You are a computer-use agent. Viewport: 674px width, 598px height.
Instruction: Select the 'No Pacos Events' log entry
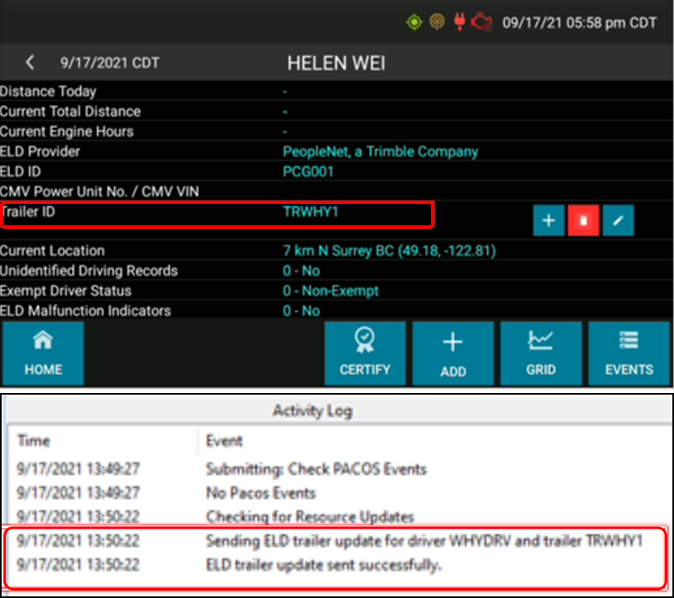point(261,493)
